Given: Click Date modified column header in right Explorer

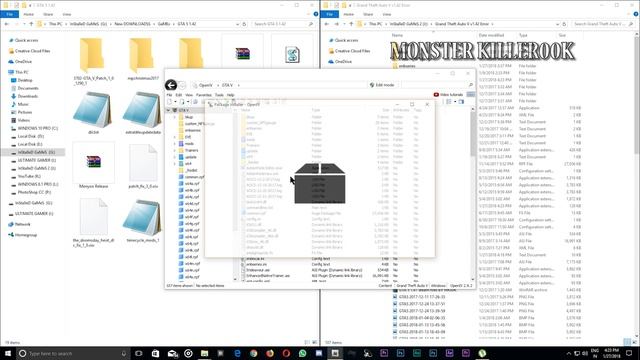Looking at the screenshot, I should pyautogui.click(x=491, y=36).
